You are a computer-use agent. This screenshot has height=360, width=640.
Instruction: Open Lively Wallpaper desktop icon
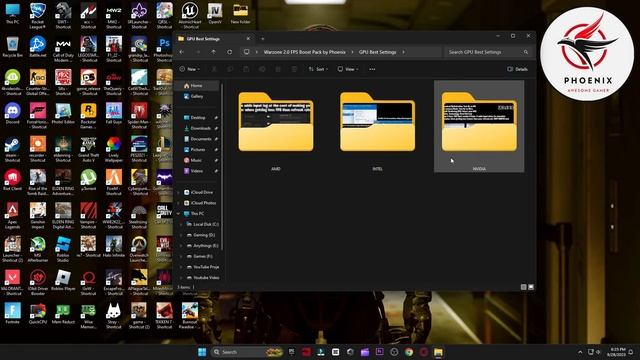[113, 149]
